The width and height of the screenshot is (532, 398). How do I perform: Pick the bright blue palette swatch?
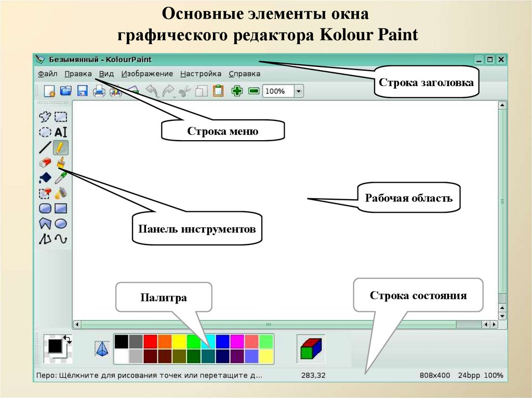pyautogui.click(x=223, y=342)
